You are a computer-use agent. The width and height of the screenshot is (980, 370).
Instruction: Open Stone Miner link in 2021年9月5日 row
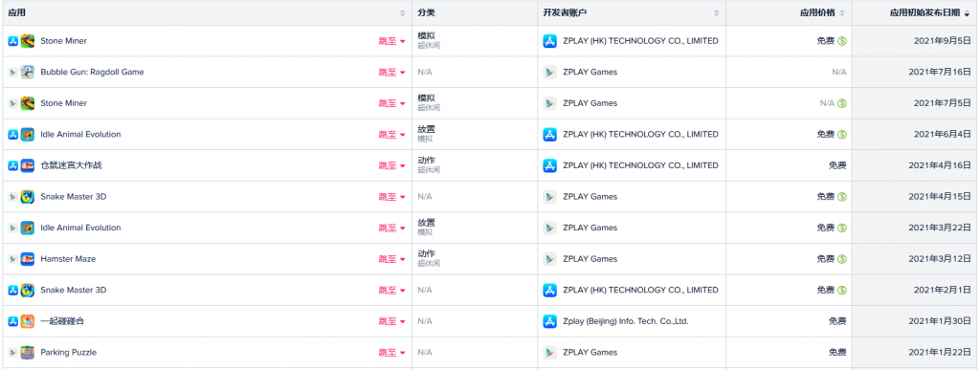(x=64, y=41)
